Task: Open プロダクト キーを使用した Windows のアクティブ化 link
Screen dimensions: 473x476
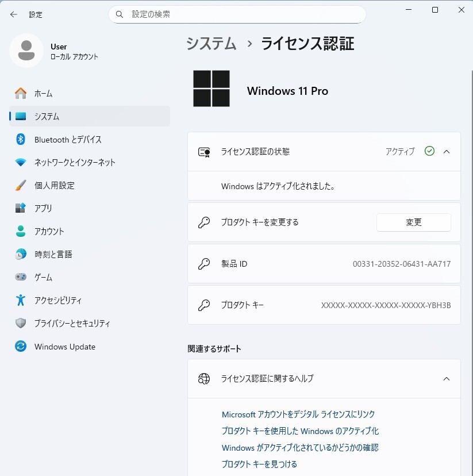Action: pyautogui.click(x=301, y=431)
